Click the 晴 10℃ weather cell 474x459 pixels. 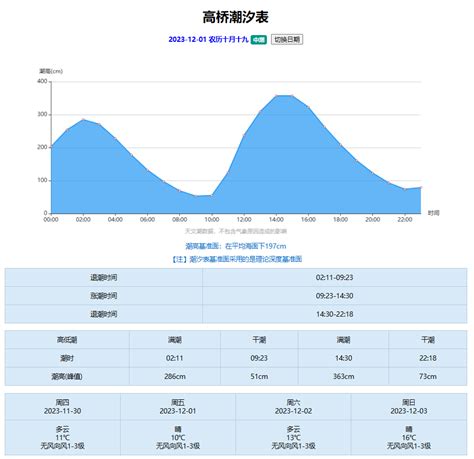(178, 437)
